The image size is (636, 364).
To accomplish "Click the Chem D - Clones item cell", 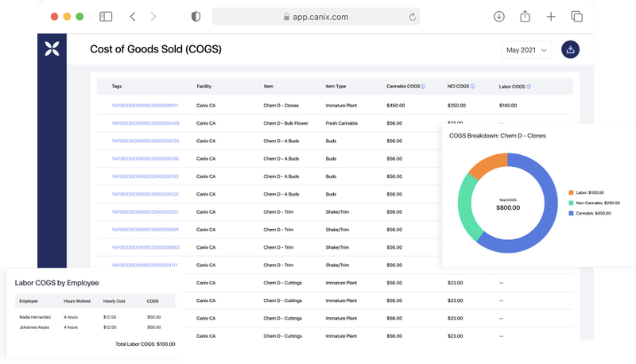I will pyautogui.click(x=281, y=106).
